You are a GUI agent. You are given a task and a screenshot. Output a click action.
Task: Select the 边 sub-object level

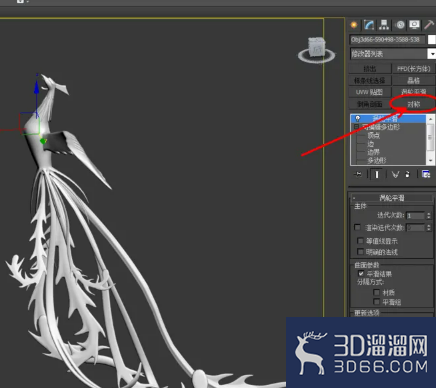pos(370,144)
